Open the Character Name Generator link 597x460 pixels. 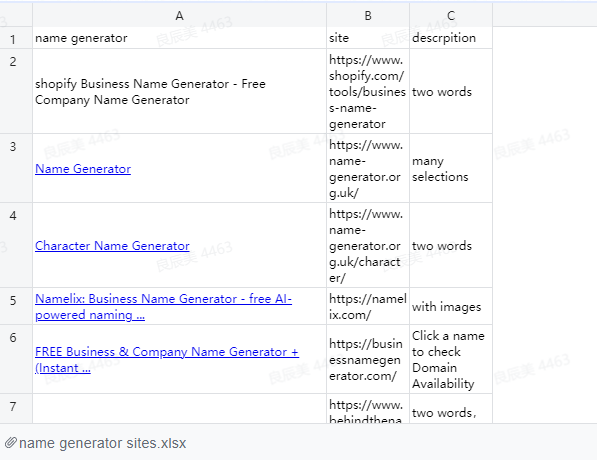pos(112,246)
